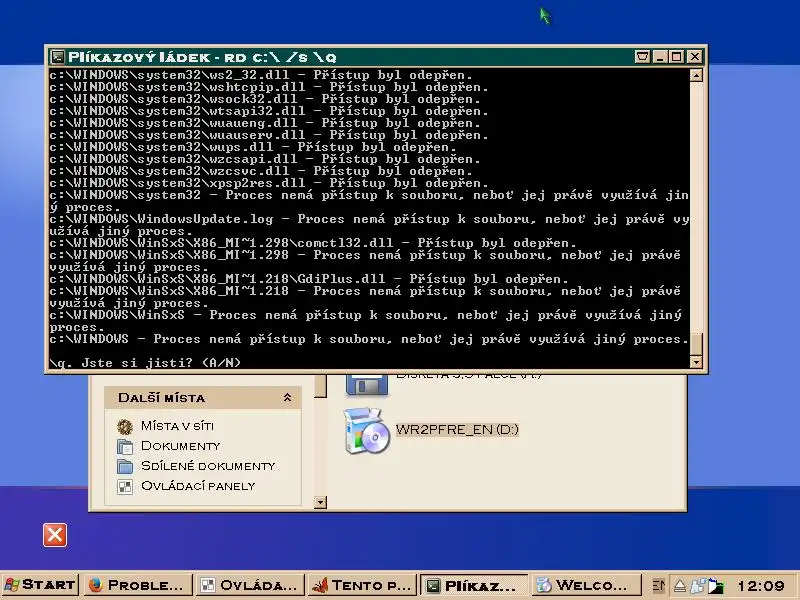
Task: Click the Místa v síti network icon
Action: 125,427
